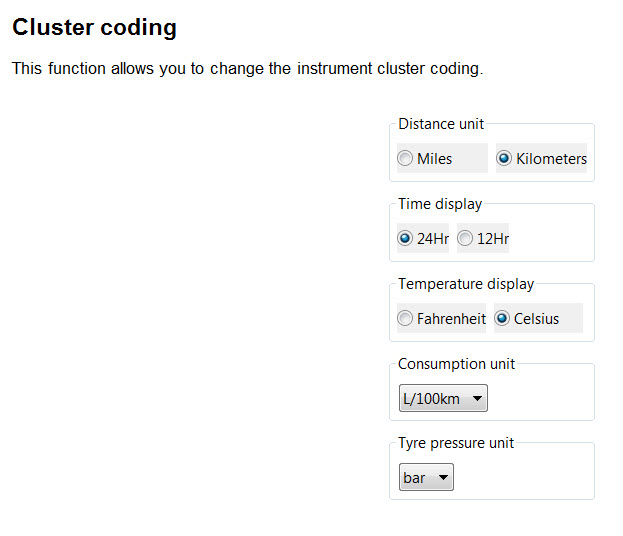
Task: Open the Consumption unit dropdown
Action: click(443, 399)
